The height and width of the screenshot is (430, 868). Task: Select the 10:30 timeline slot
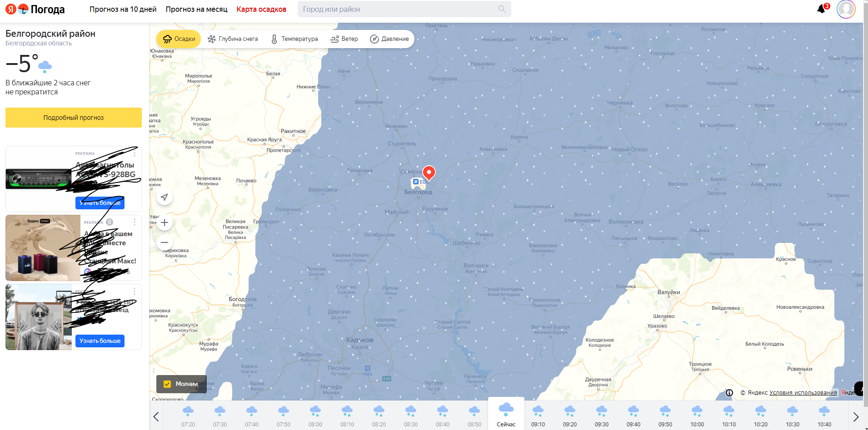coord(793,416)
